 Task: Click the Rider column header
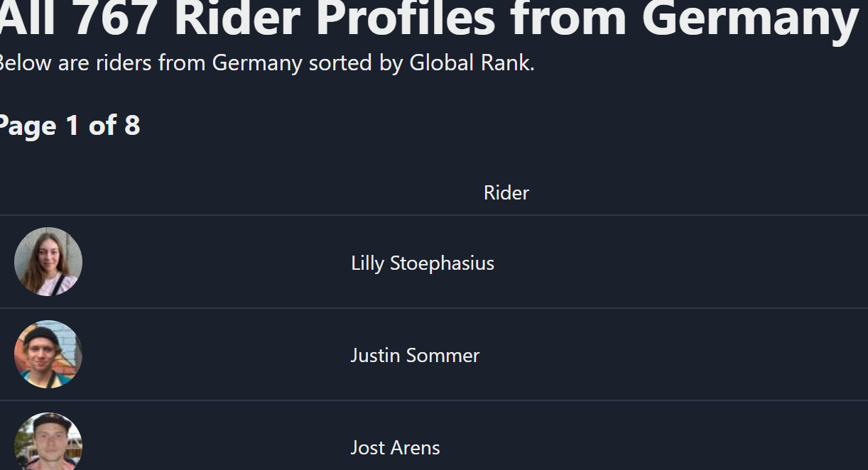pos(506,193)
